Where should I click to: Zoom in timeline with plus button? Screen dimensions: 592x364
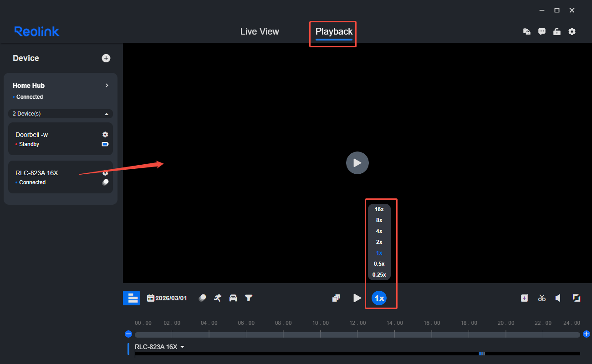click(x=587, y=334)
